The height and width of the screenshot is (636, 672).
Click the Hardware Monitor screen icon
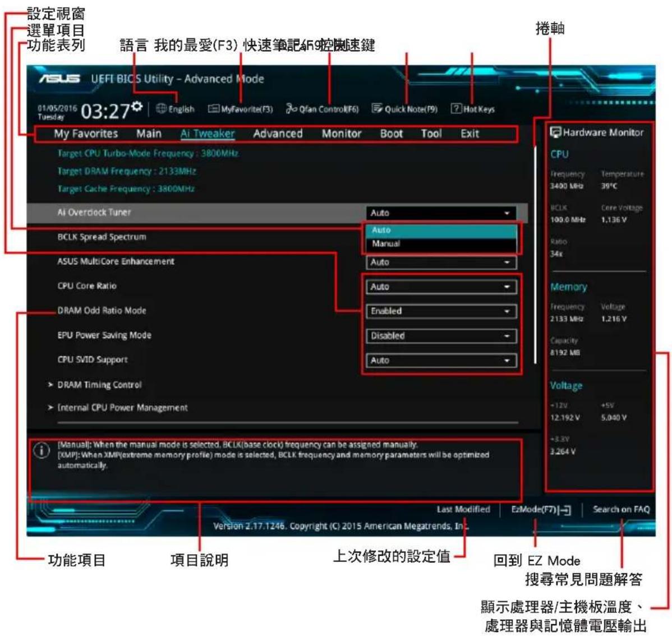pyautogui.click(x=555, y=132)
